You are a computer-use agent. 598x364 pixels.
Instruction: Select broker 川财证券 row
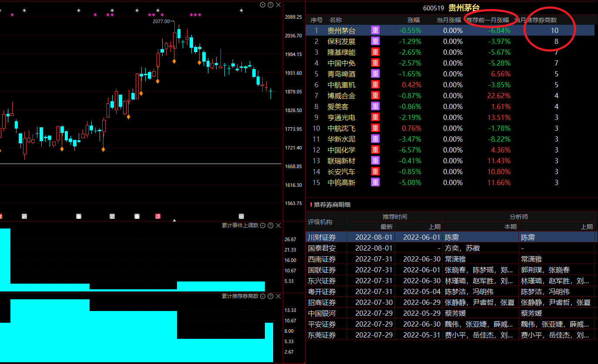tap(451, 237)
